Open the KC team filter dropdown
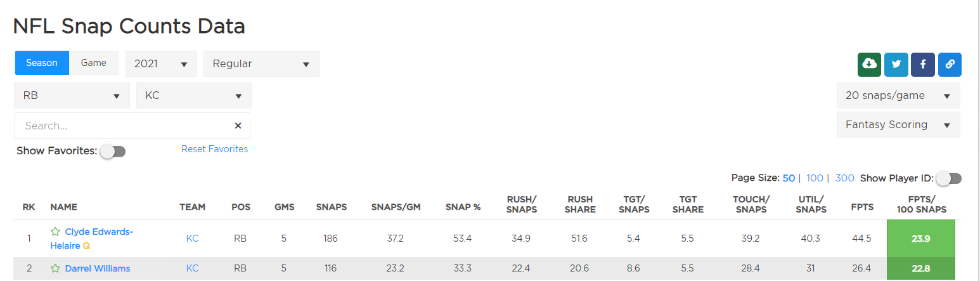The width and height of the screenshot is (980, 281). click(x=194, y=95)
